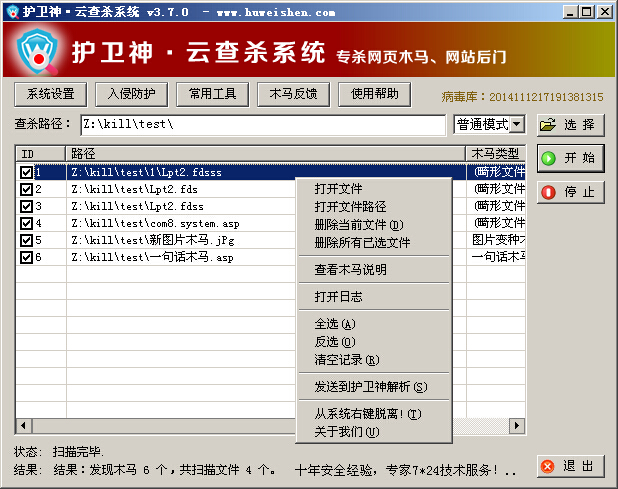Click the 退出 button
The image size is (618, 489).
click(570, 467)
